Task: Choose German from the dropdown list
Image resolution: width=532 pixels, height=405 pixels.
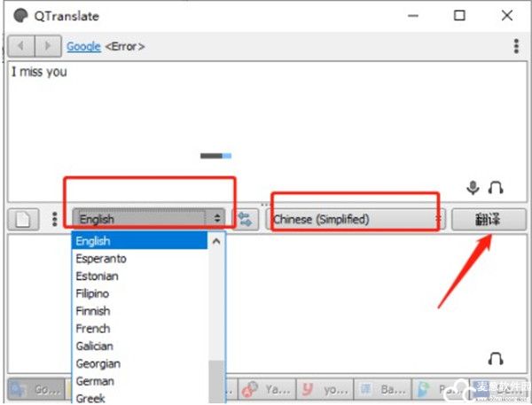Action: coord(139,381)
